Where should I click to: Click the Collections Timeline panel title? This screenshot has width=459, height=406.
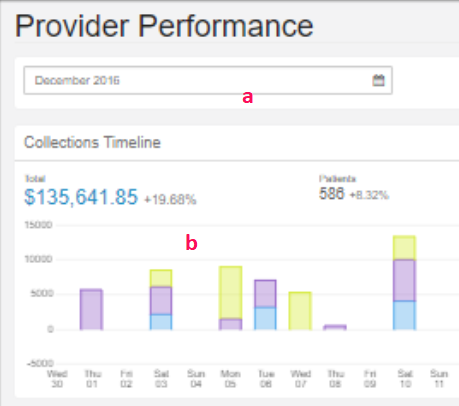coord(92,142)
